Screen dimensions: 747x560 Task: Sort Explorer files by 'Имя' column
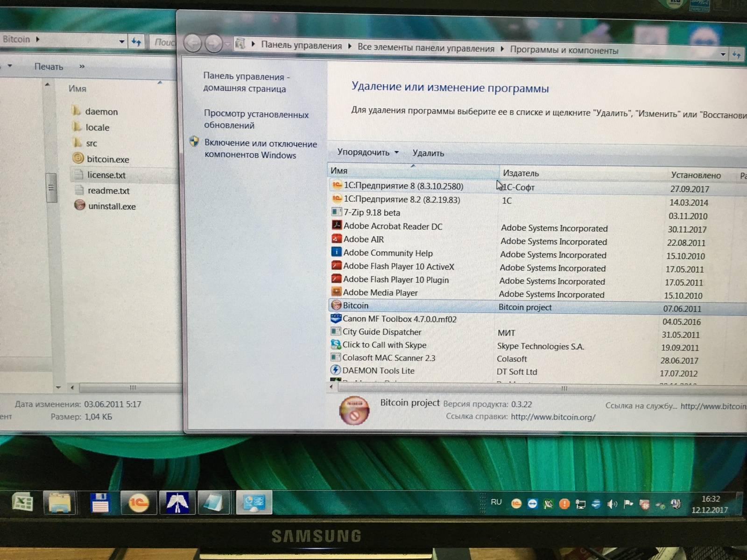(78, 88)
